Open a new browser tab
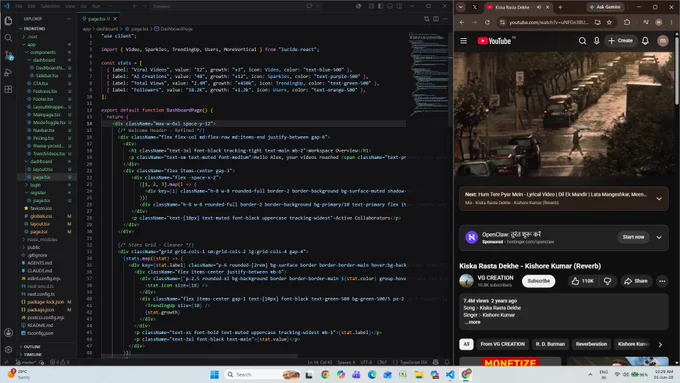 (560, 7)
